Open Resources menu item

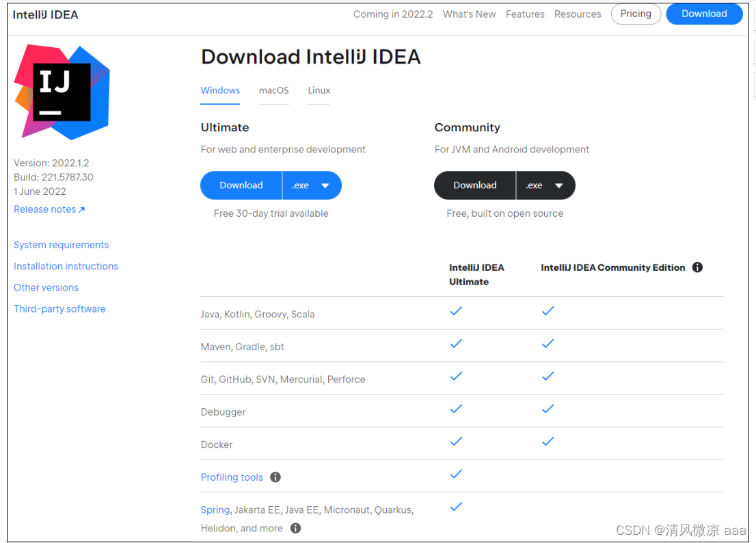tap(578, 14)
